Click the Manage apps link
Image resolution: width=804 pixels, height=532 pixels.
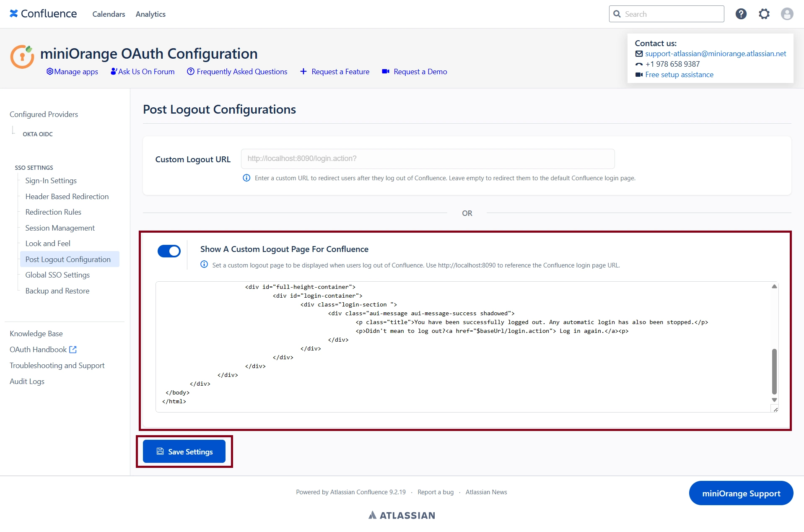(x=72, y=72)
